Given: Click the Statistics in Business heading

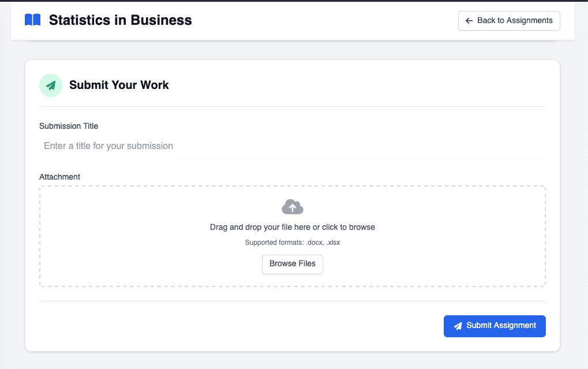Looking at the screenshot, I should [121, 20].
